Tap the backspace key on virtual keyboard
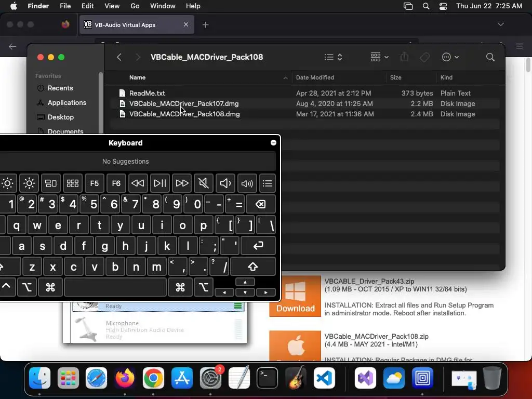 click(x=261, y=204)
